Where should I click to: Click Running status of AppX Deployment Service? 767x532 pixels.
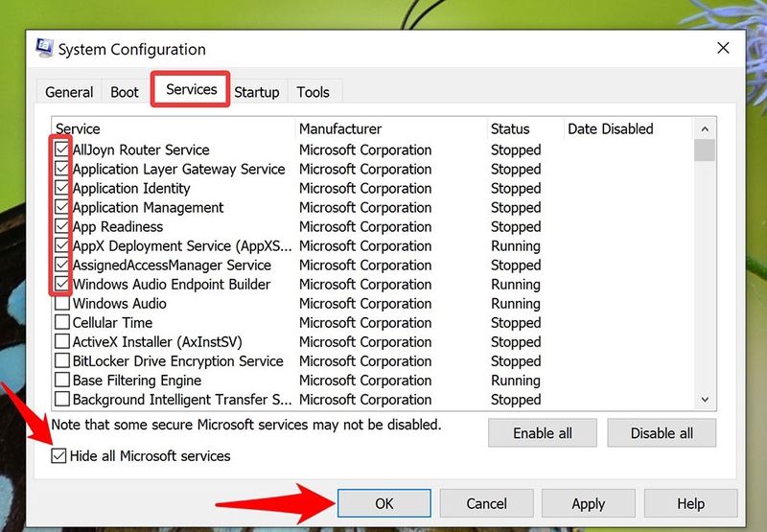point(516,246)
